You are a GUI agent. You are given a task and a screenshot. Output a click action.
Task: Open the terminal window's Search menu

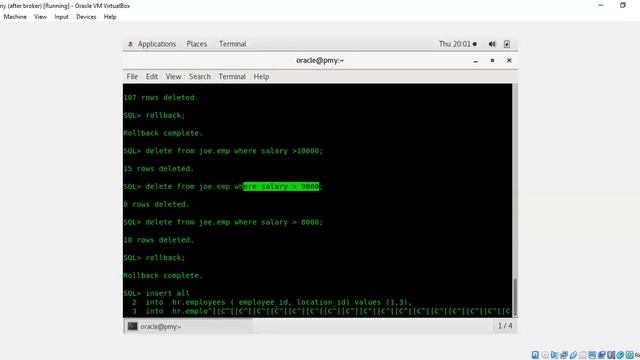pos(200,77)
